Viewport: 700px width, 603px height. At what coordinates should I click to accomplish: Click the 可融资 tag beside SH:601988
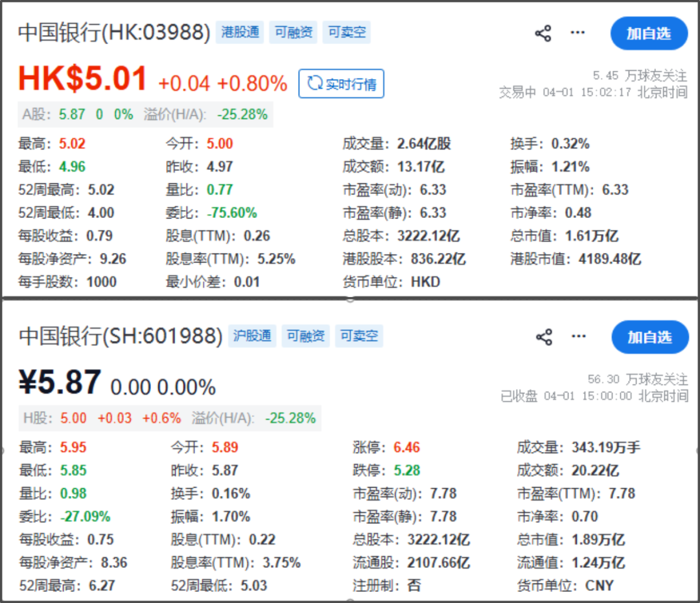[306, 336]
